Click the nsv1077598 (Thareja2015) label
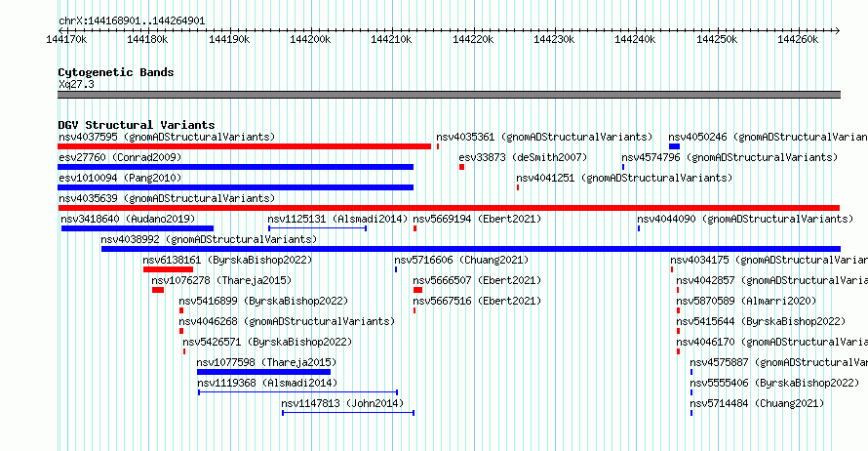868x451 pixels. coord(266,362)
